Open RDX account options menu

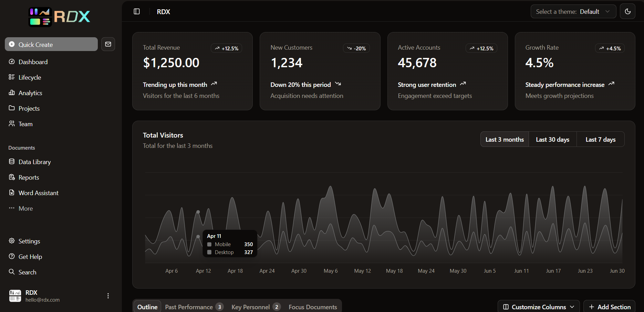[x=108, y=296]
